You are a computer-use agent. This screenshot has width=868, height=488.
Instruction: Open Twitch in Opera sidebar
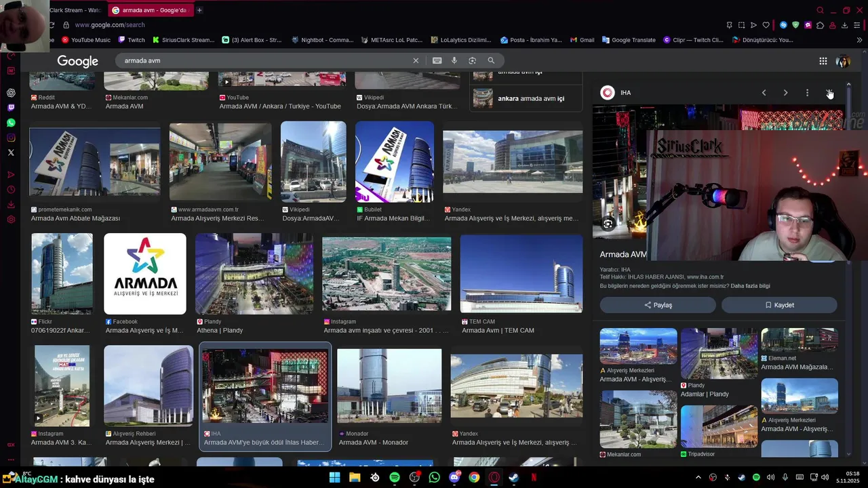point(11,108)
